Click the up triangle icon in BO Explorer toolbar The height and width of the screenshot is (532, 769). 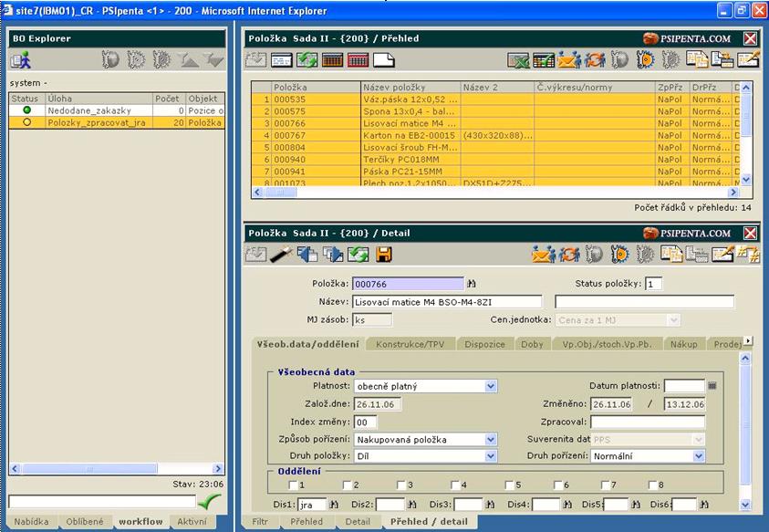pos(188,60)
